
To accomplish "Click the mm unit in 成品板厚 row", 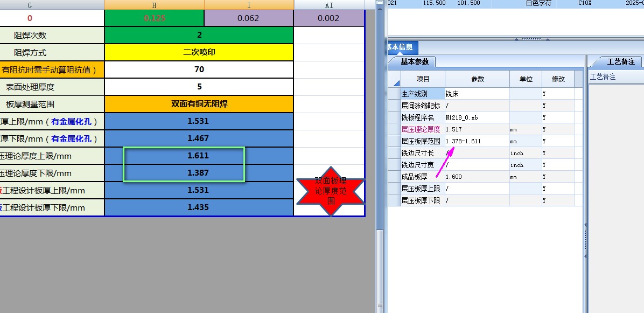I will (526, 177).
